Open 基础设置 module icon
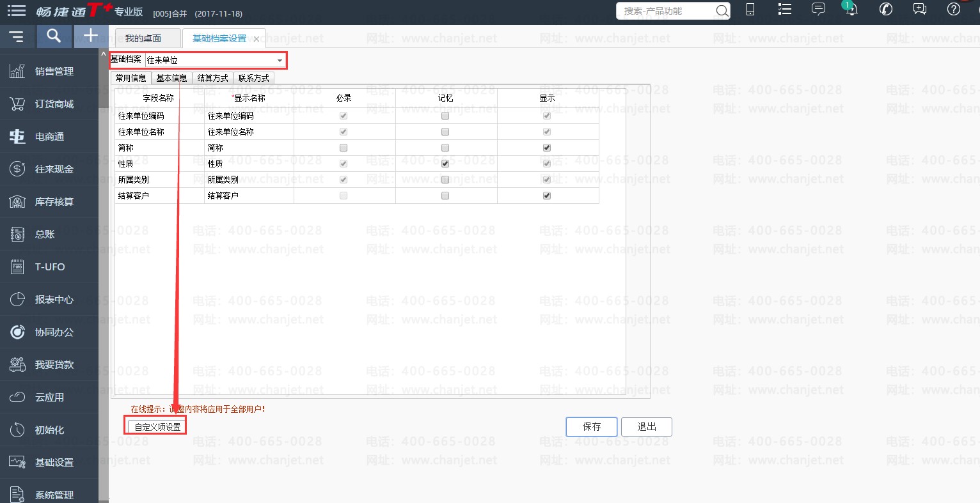The image size is (980, 503). (x=17, y=462)
